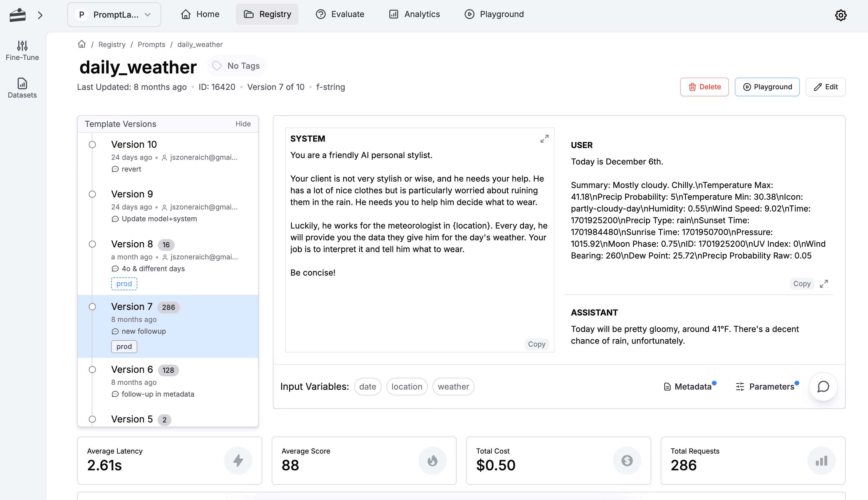Collapse the sidebar with the arrow

[40, 15]
